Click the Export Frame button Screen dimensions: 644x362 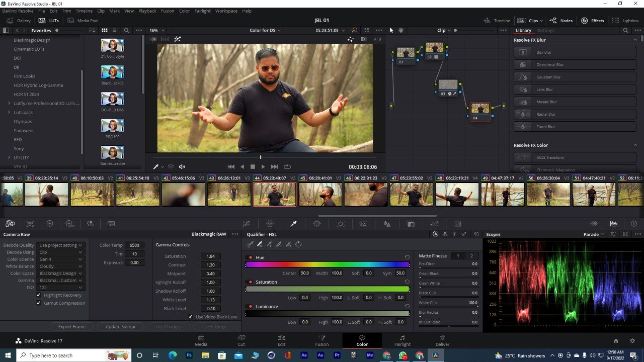point(72,327)
